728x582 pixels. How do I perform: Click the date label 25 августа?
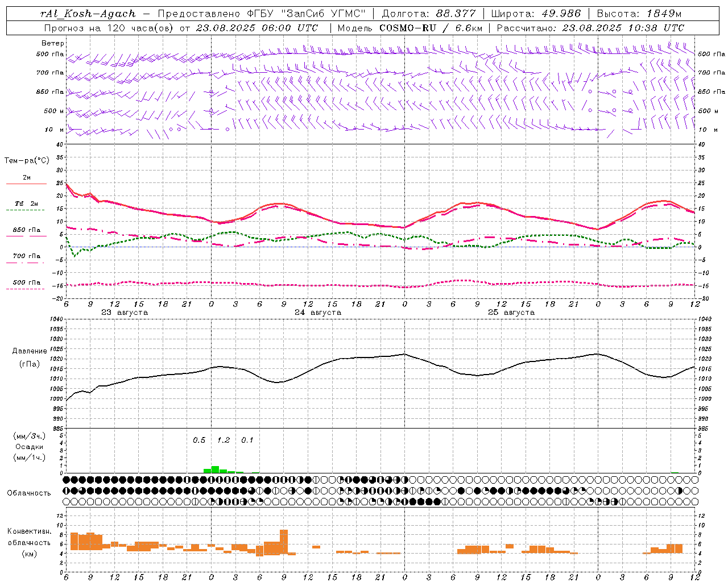[511, 313]
